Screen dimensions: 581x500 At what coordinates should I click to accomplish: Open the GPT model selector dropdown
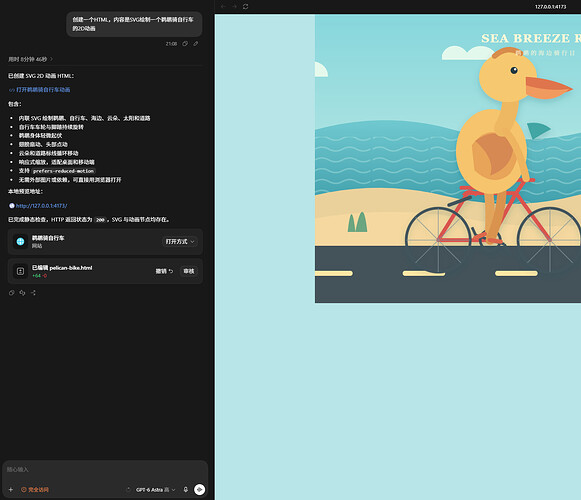[155, 490]
